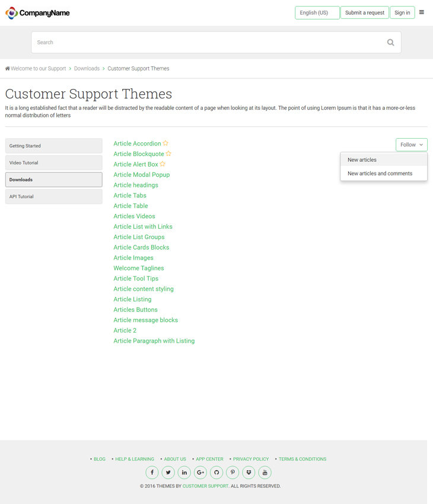The width and height of the screenshot is (433, 504).
Task: Open the English (US) language dropdown
Action: 317,13
